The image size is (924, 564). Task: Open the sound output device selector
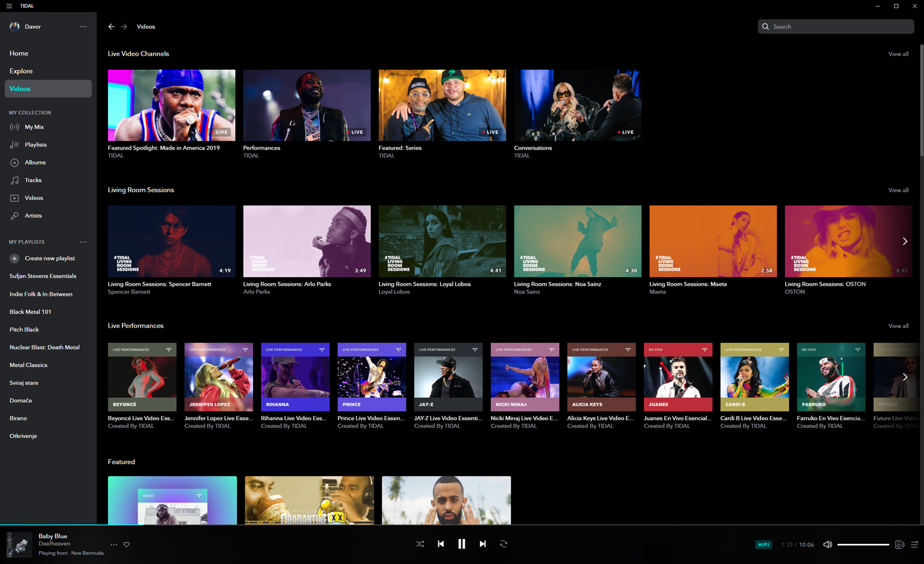(899, 544)
